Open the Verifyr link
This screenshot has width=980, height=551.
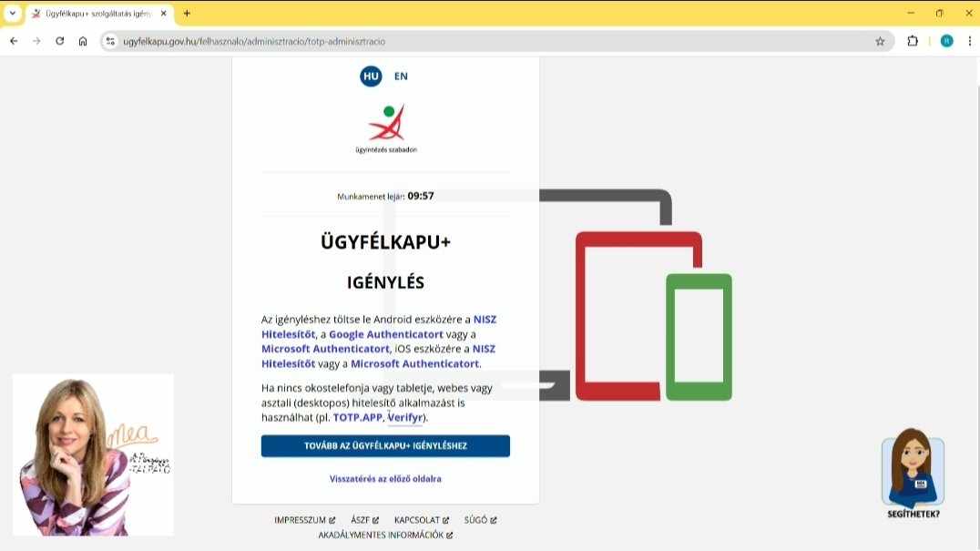pos(405,417)
